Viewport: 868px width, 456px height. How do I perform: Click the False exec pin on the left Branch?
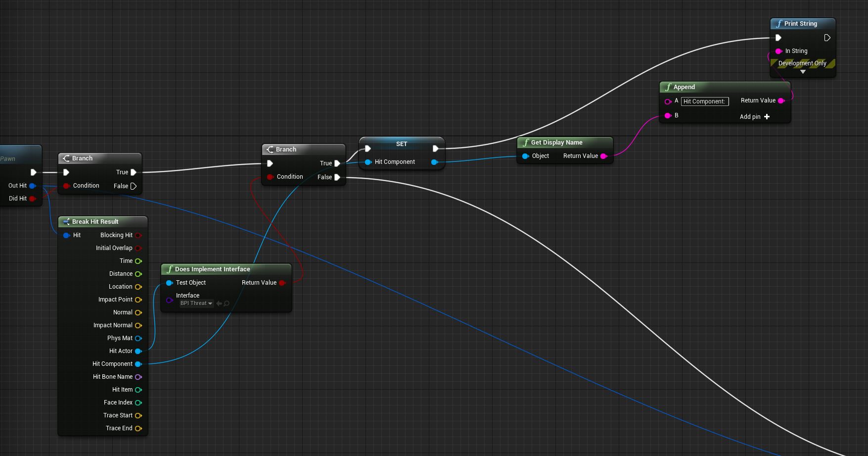[x=133, y=186]
